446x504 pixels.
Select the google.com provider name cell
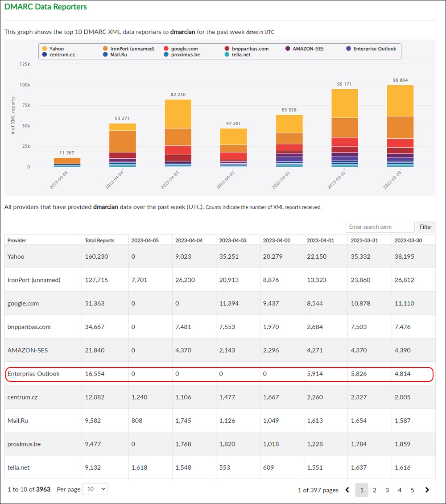43,303
